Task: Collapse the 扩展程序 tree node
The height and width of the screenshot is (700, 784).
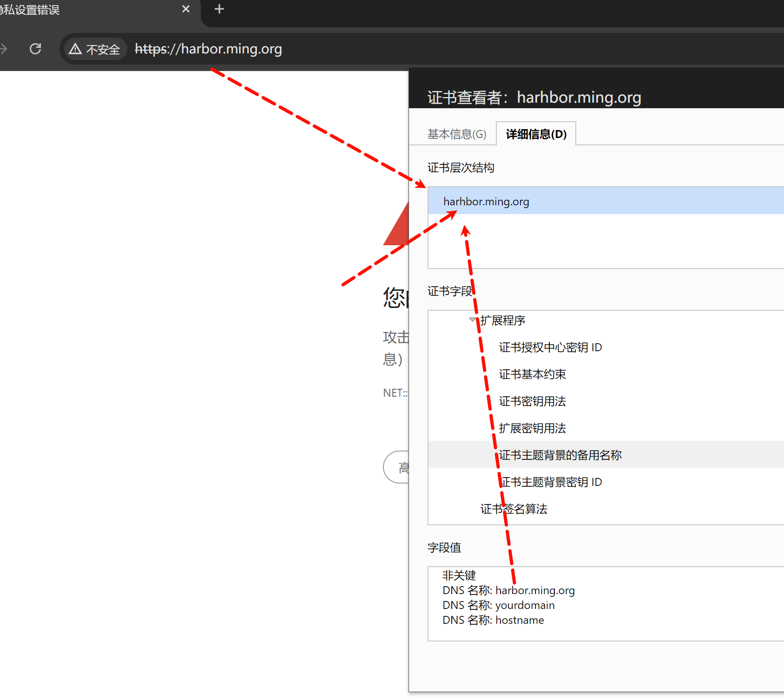Action: (473, 320)
